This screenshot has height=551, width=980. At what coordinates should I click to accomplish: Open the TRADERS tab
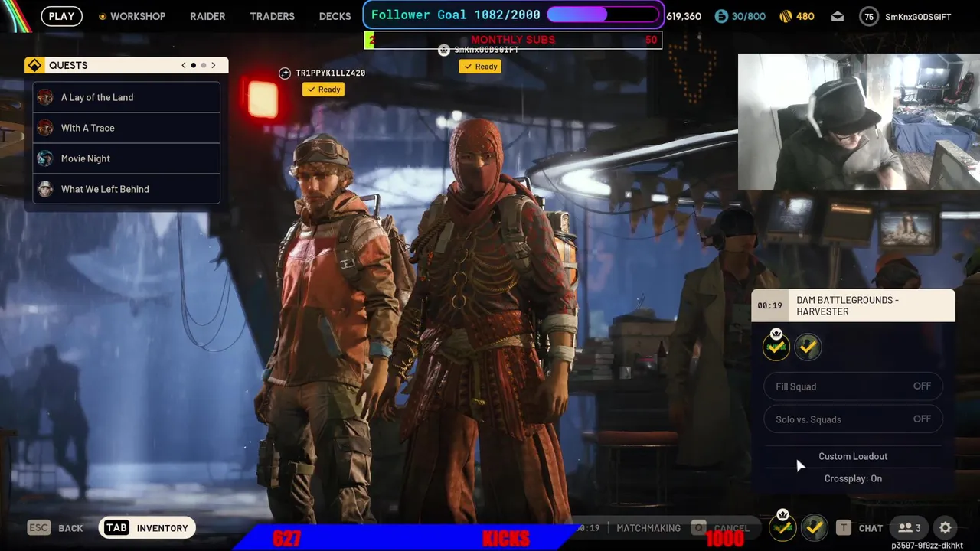point(272,16)
